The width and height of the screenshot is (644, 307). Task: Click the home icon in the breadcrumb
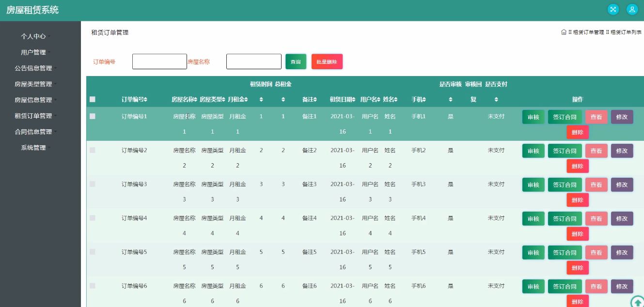(x=564, y=32)
